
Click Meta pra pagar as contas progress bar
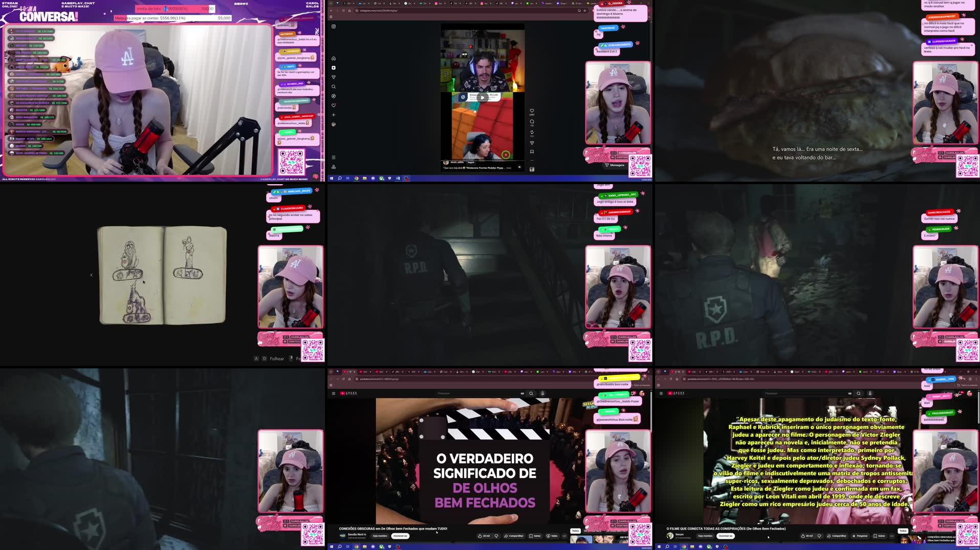[x=173, y=18]
